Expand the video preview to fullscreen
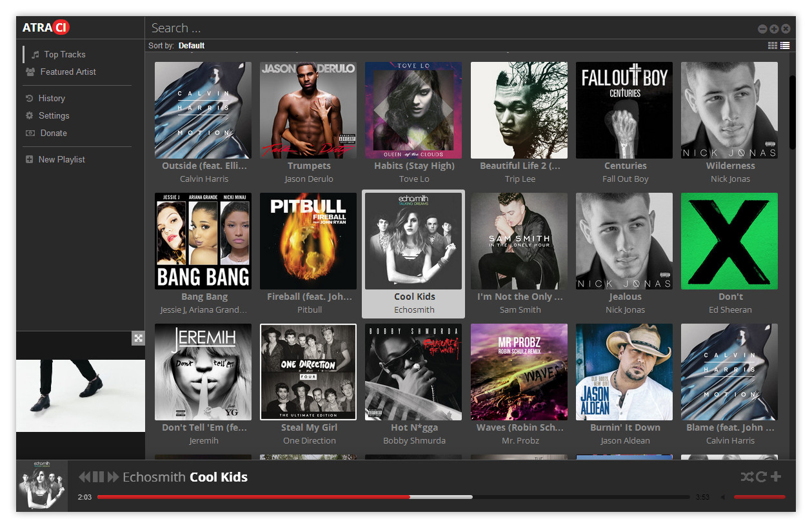The width and height of the screenshot is (812, 528). pos(138,338)
